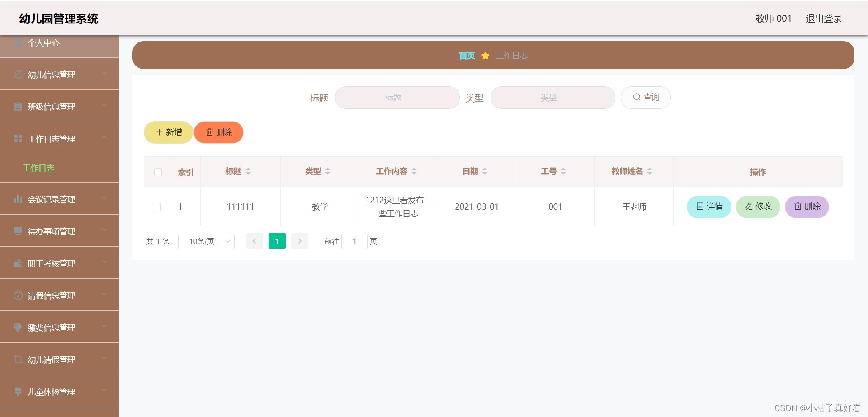
Task: Expand the 会议记录管理 menu chevron
Action: (104, 198)
